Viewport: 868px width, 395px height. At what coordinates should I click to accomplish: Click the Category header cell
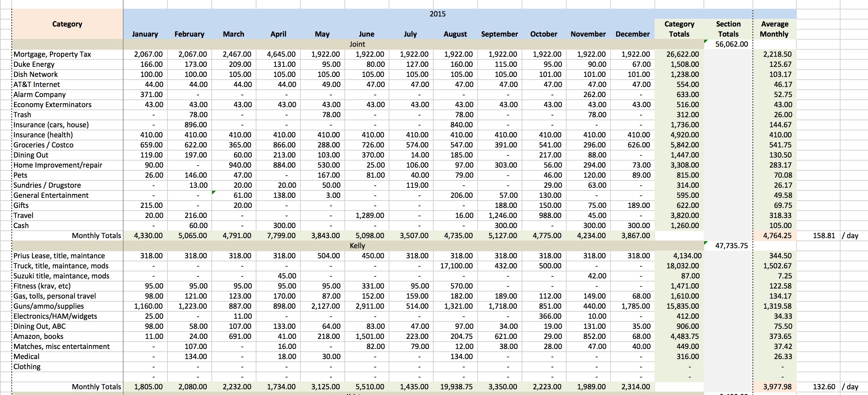tap(67, 24)
